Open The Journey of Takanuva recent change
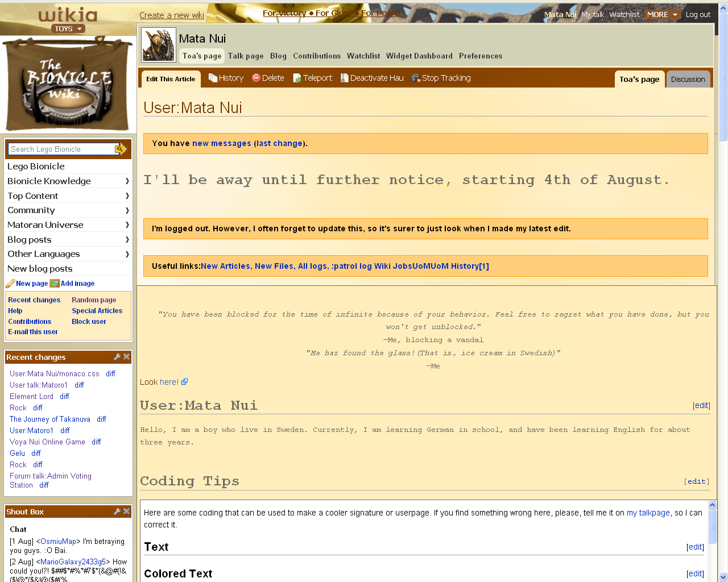The image size is (728, 582). point(50,419)
